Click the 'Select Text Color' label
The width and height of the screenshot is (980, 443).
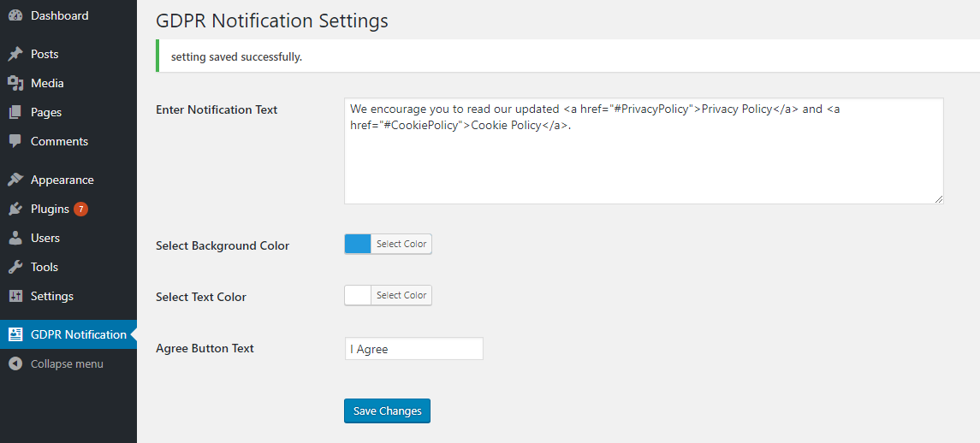[x=200, y=298]
